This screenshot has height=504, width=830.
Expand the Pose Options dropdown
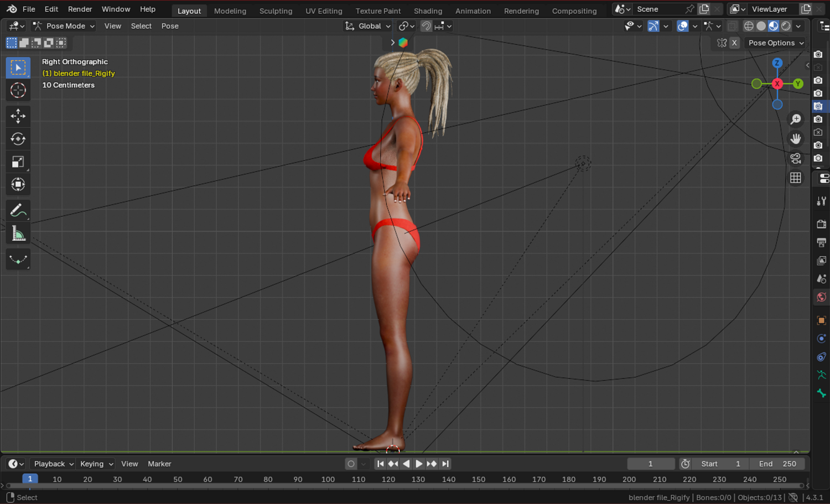(x=775, y=43)
